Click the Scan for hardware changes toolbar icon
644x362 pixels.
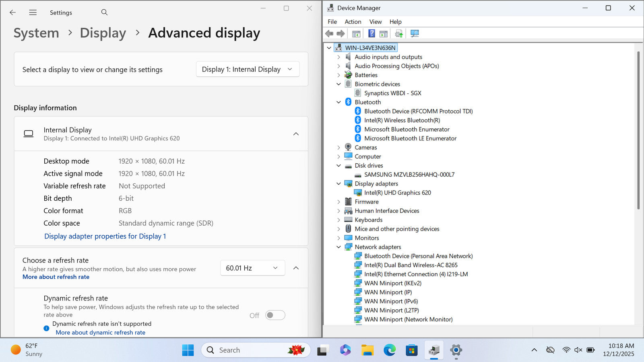(415, 34)
